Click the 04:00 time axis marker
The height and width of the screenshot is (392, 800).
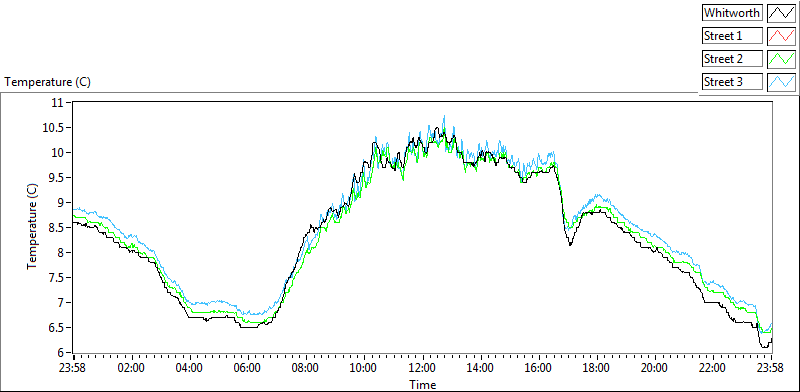190,367
